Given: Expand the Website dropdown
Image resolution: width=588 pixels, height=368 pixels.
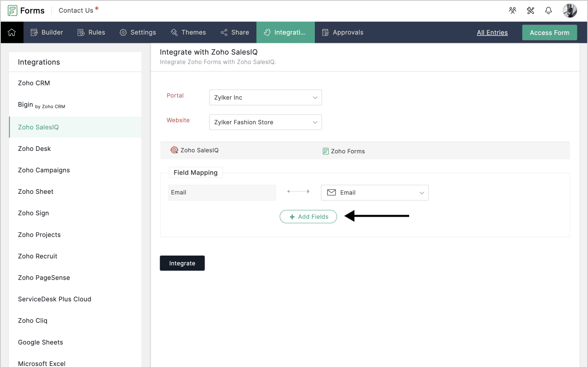Looking at the screenshot, I should click(x=265, y=122).
